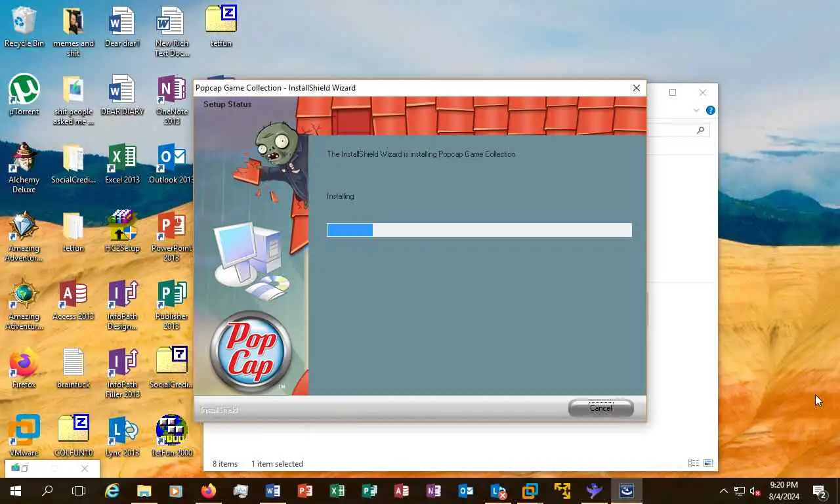Image resolution: width=840 pixels, height=504 pixels.
Task: Select the 'Dear diar1' Word document
Action: 122,27
